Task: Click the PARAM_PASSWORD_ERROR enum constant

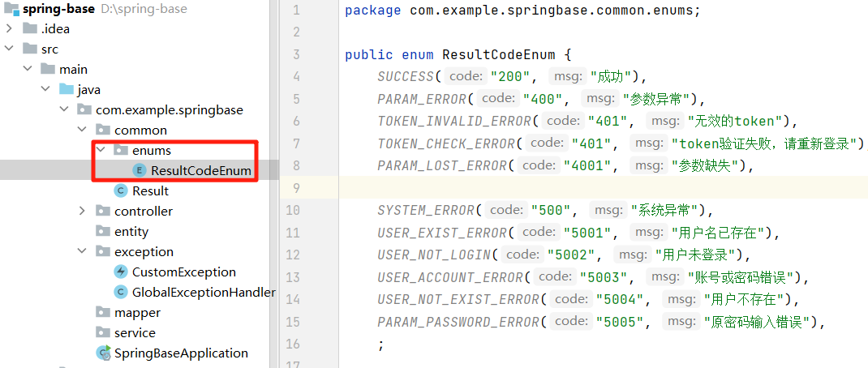Action: pos(458,322)
